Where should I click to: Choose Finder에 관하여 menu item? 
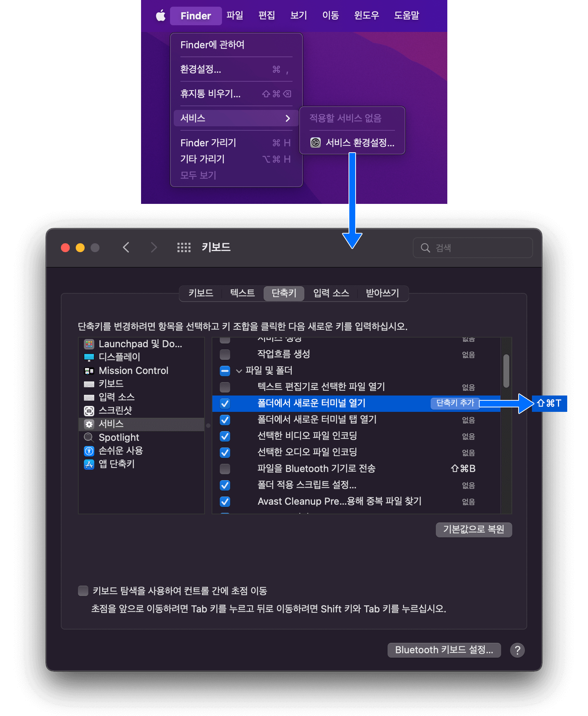(x=236, y=45)
